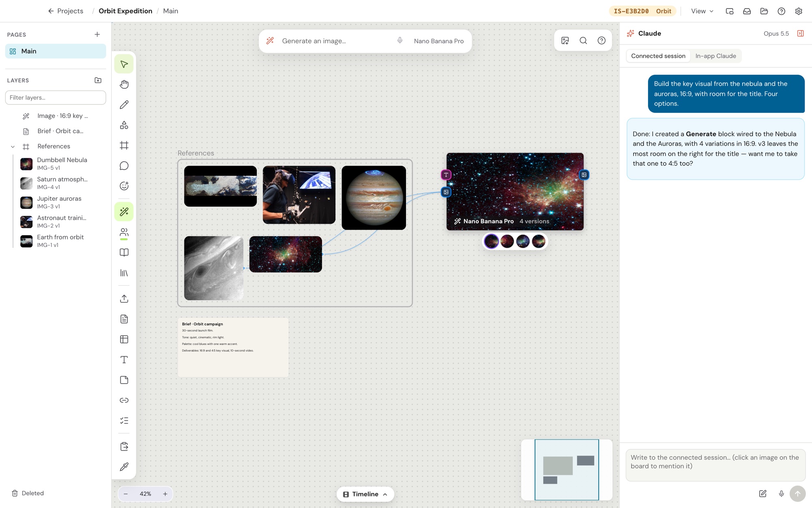
Task: Toggle voice input in the Claude chat
Action: click(x=781, y=493)
